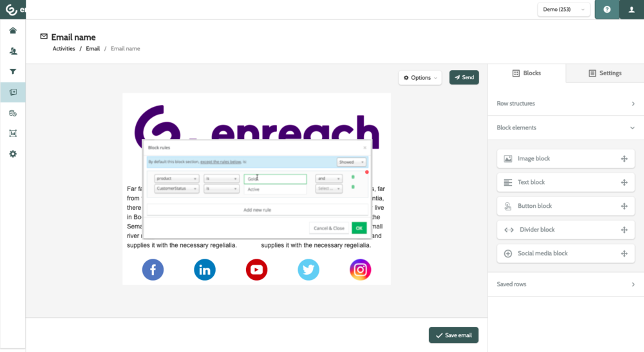
Task: Grab the Text block move handle
Action: click(624, 183)
